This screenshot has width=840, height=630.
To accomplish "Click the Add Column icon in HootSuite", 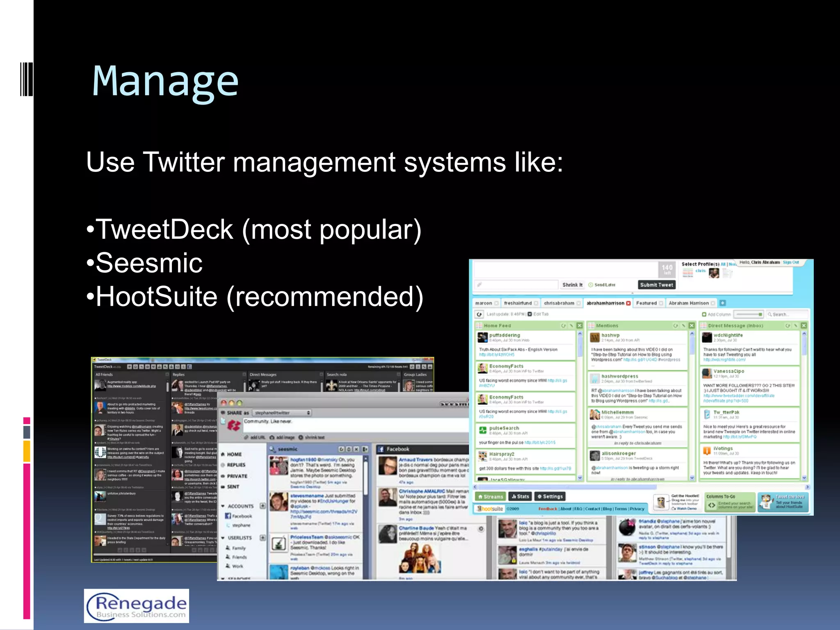I will tap(704, 315).
